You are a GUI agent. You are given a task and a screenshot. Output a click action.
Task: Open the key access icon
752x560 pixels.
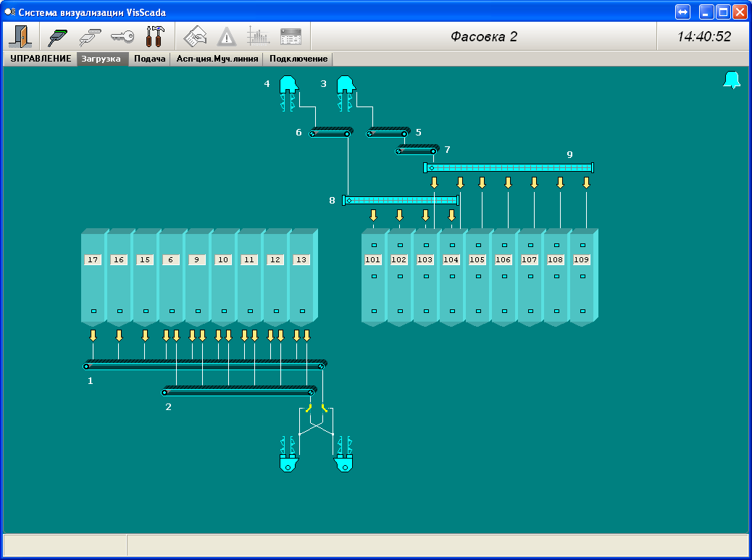click(x=122, y=36)
